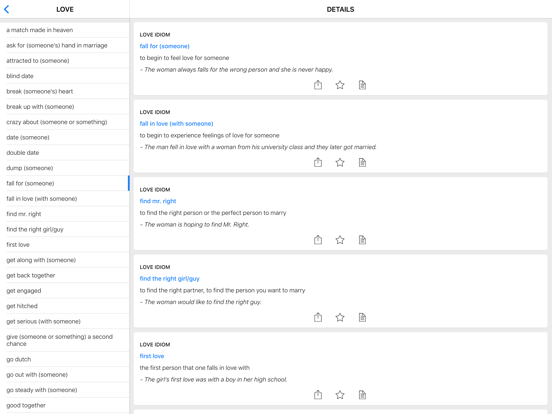Share the 'fall for (someone)' idiom
The width and height of the screenshot is (552, 414).
tap(318, 85)
